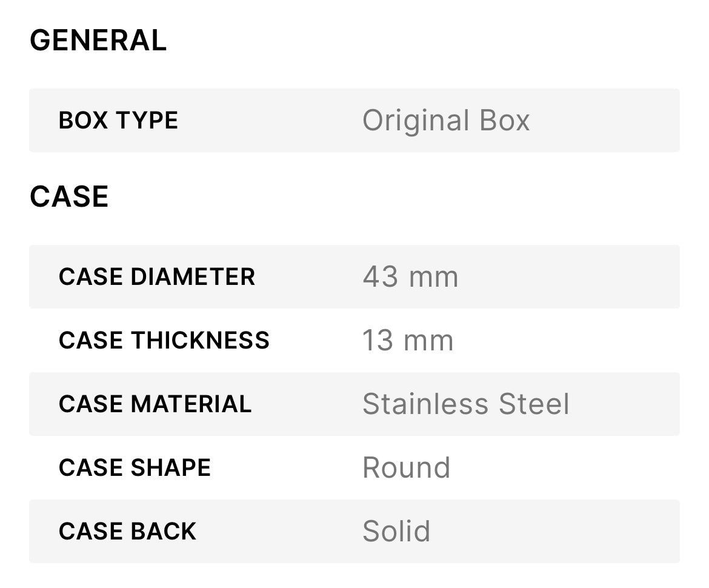Click the CASE MATERIAL label
This screenshot has height=588, width=709.
click(155, 404)
